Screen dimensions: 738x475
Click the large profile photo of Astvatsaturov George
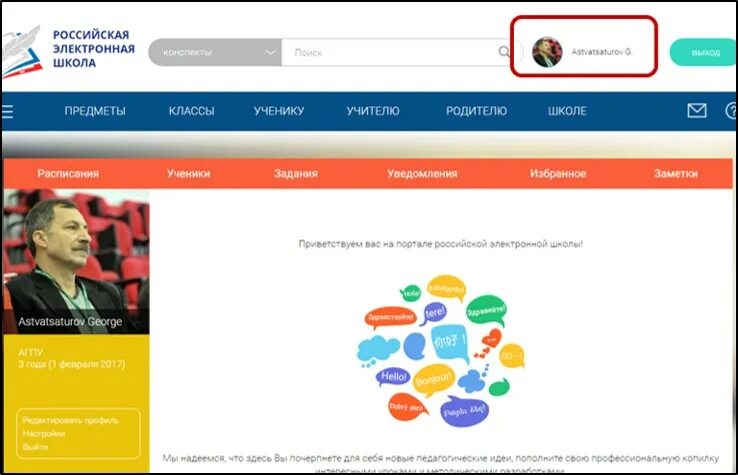pos(76,262)
